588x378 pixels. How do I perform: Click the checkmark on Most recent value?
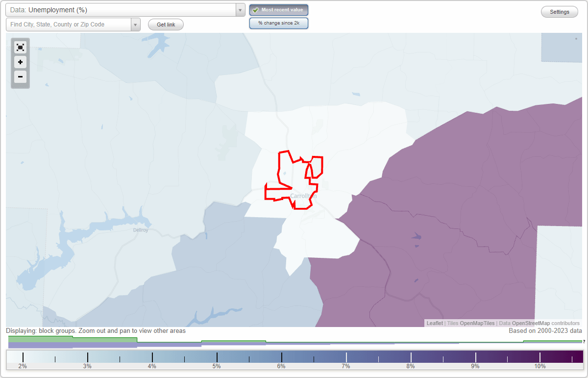[255, 10]
